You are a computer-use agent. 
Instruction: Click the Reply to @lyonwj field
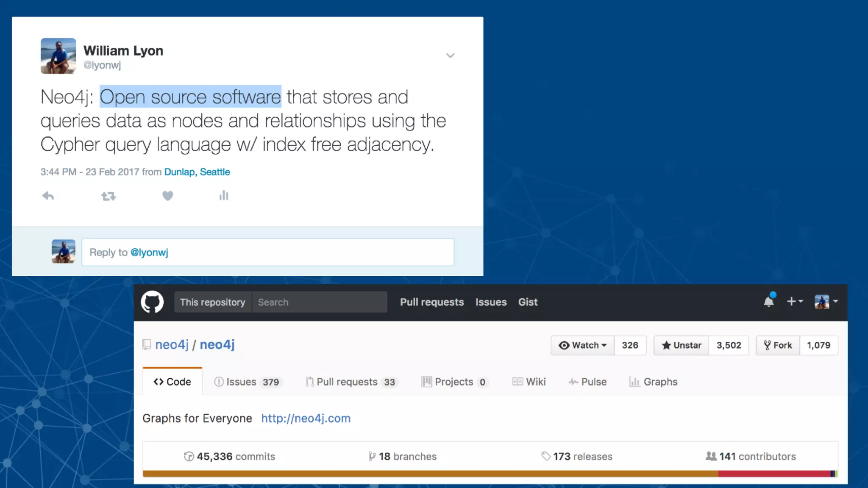point(268,252)
